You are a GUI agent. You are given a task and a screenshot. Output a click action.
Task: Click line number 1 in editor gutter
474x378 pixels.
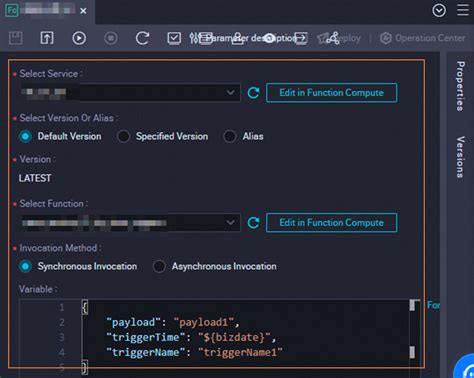[62, 307]
